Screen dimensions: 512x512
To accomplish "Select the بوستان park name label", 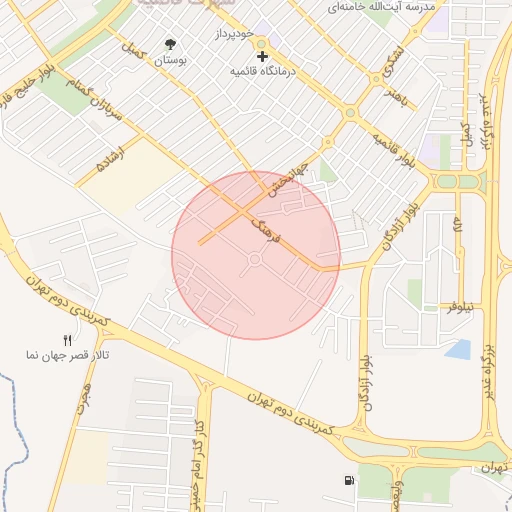I will click(x=170, y=61).
